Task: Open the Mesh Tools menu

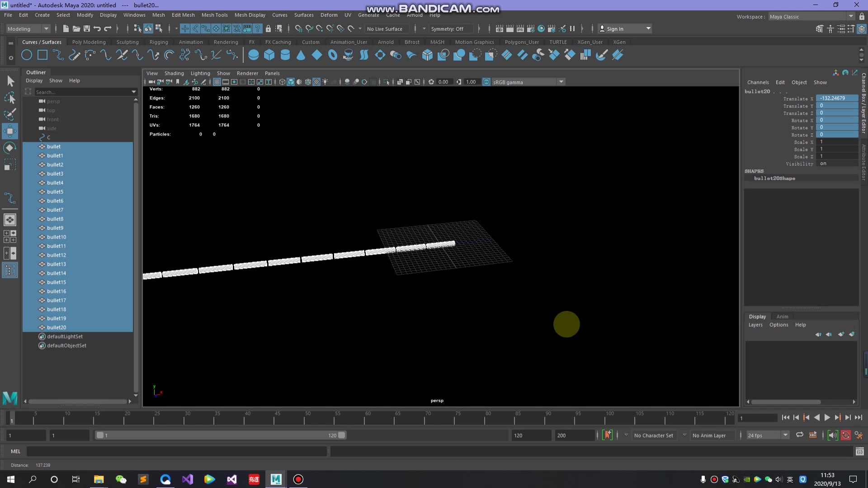Action: click(214, 15)
